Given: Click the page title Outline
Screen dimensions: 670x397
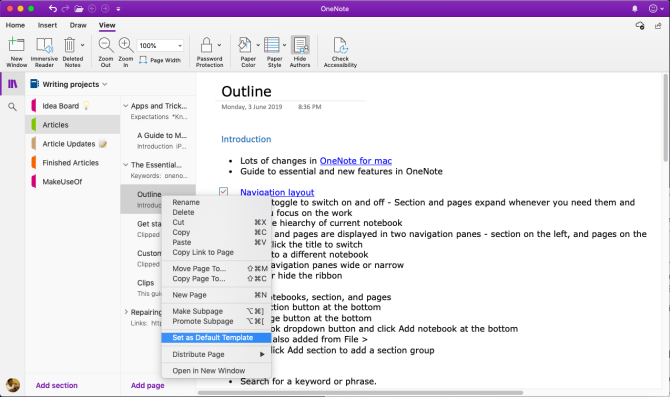Looking at the screenshot, I should [246, 91].
